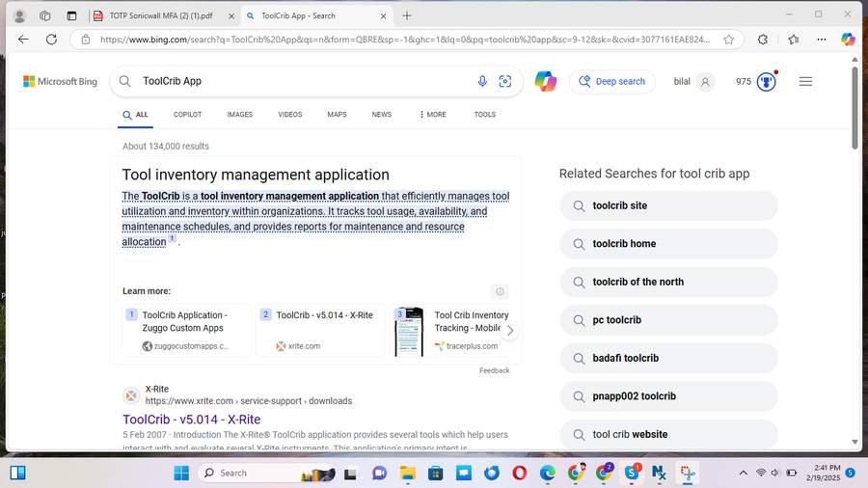The width and height of the screenshot is (868, 488).
Task: Search related term toolcrib home
Action: (x=668, y=244)
